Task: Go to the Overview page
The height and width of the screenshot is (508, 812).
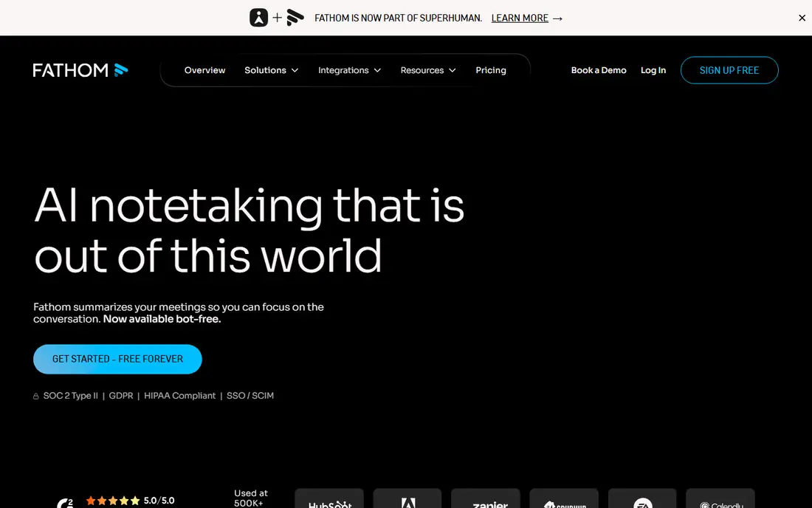Action: [204, 70]
